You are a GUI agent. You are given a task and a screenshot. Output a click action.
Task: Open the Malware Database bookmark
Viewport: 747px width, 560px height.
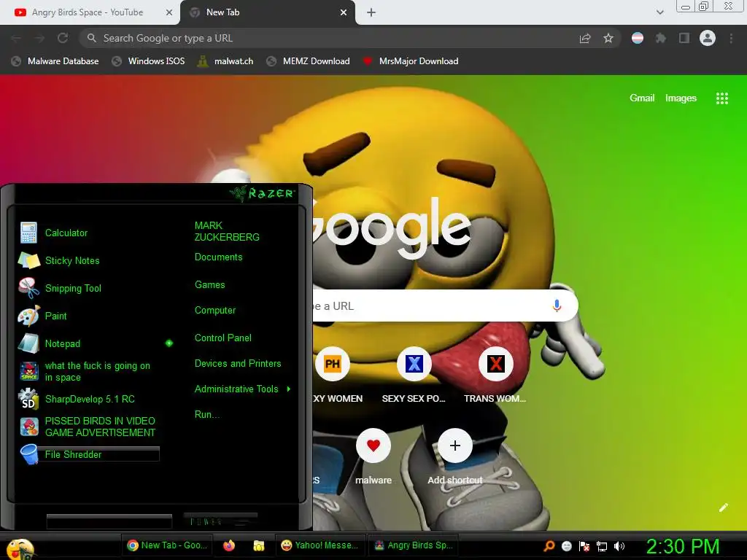pos(55,61)
